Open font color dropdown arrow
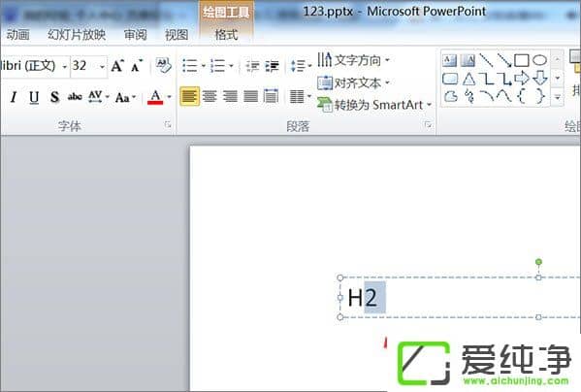Viewport: 581px width, 392px height. (169, 97)
